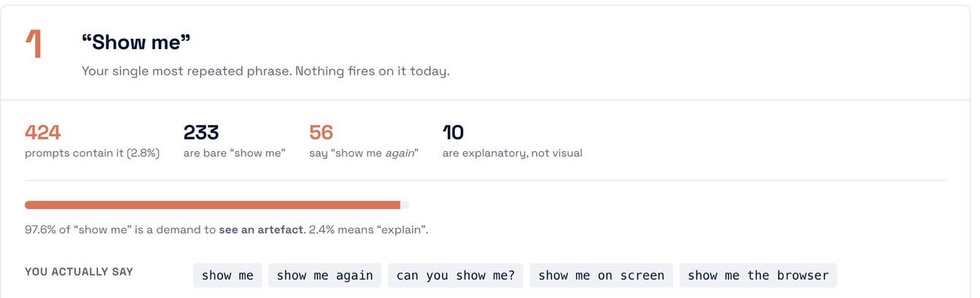Click "are explanatory, not visual" label
Screen dimensions: 980x298
coord(513,153)
